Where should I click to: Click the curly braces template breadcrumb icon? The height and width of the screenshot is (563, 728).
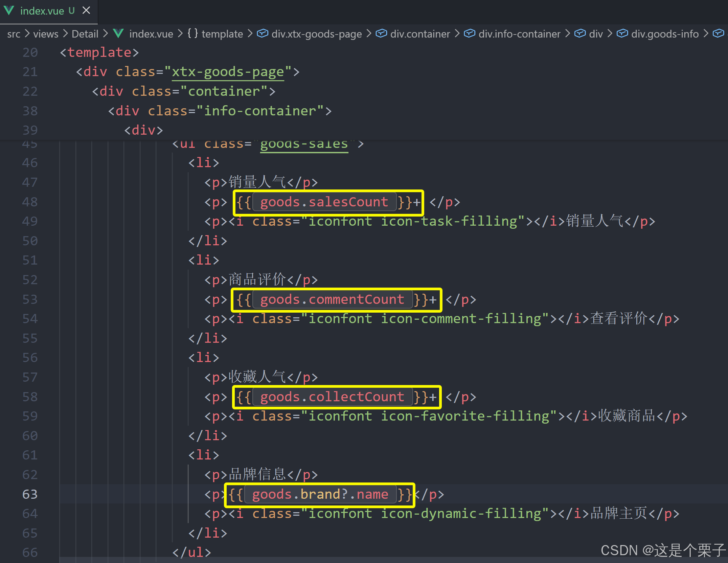pos(192,33)
